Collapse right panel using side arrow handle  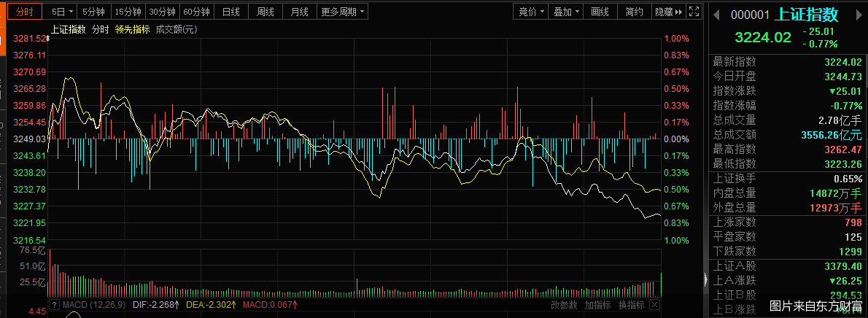[x=705, y=280]
